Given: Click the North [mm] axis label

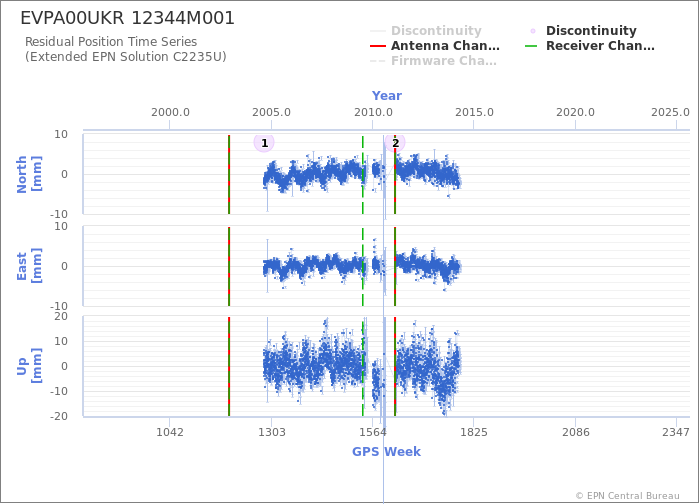Looking at the screenshot, I should (x=29, y=174).
